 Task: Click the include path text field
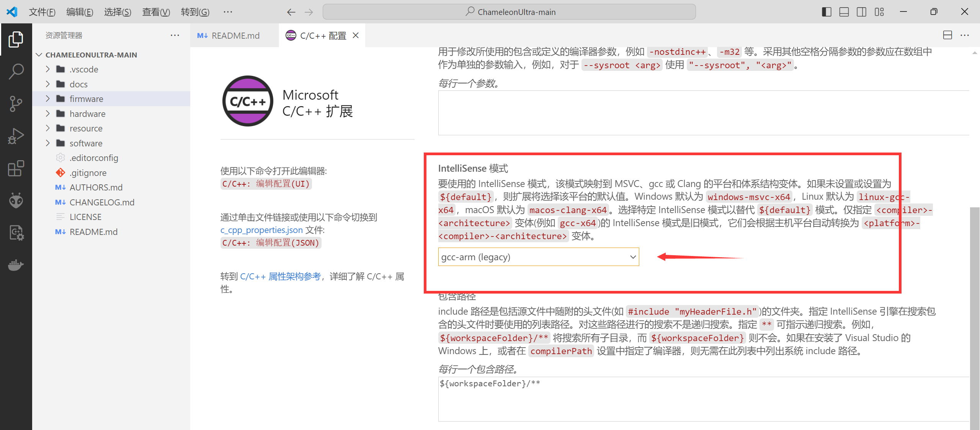[x=703, y=399]
